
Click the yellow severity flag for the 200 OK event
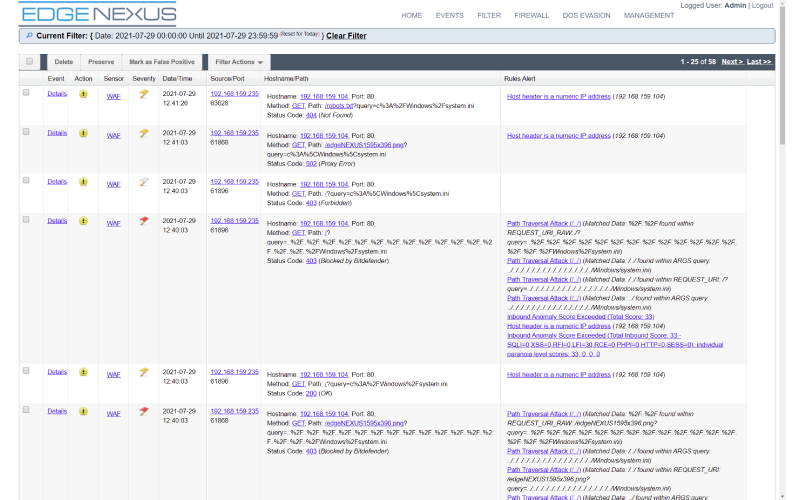[x=144, y=372]
